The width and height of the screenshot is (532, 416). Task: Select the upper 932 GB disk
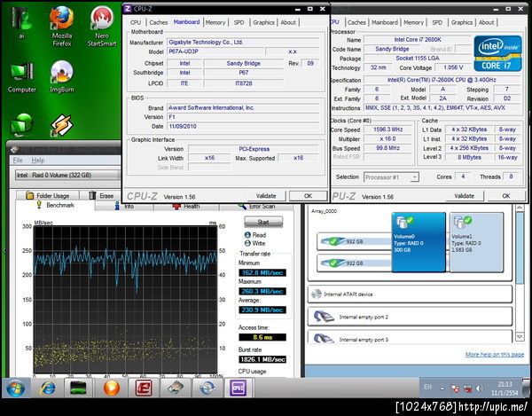tap(354, 241)
